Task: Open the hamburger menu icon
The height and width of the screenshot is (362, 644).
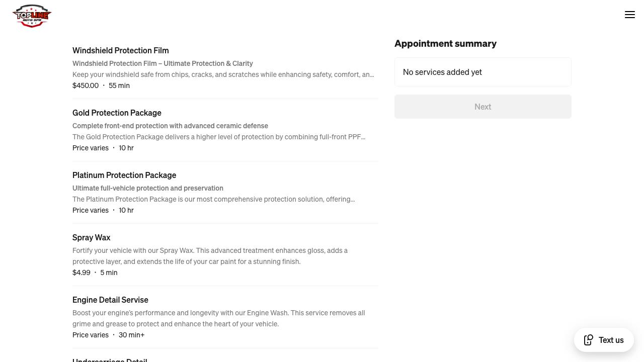Action: pyautogui.click(x=629, y=15)
